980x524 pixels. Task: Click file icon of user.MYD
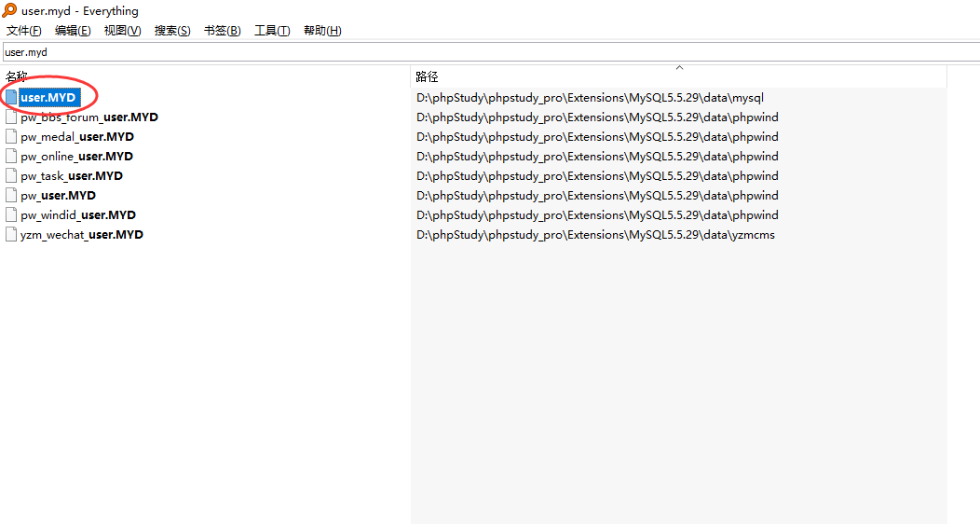click(x=11, y=98)
